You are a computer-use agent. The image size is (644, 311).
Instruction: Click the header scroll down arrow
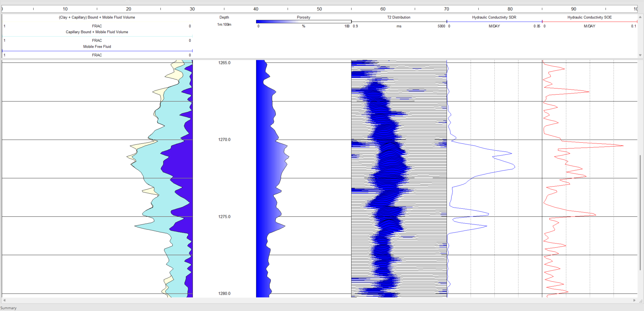coord(640,55)
